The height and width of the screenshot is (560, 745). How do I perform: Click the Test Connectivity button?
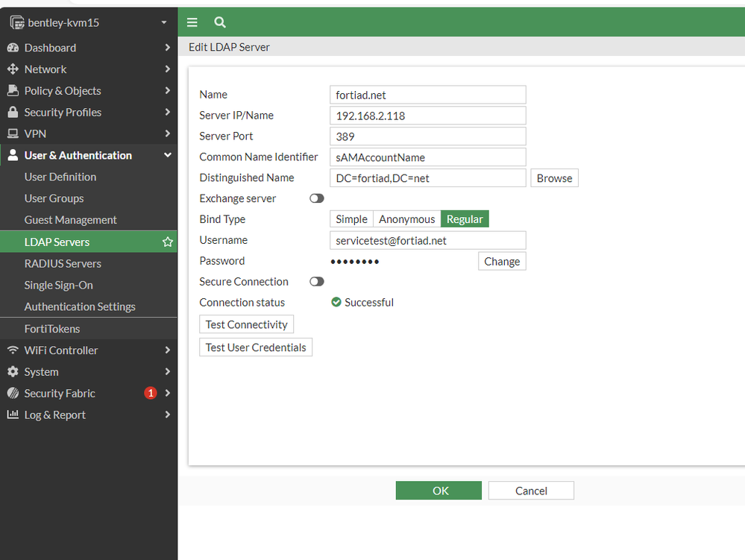click(246, 324)
